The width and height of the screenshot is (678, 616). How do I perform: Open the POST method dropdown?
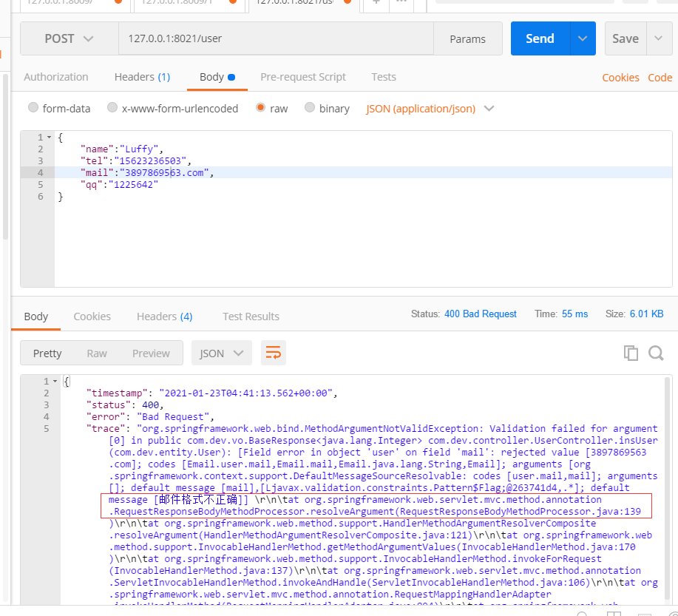click(70, 38)
